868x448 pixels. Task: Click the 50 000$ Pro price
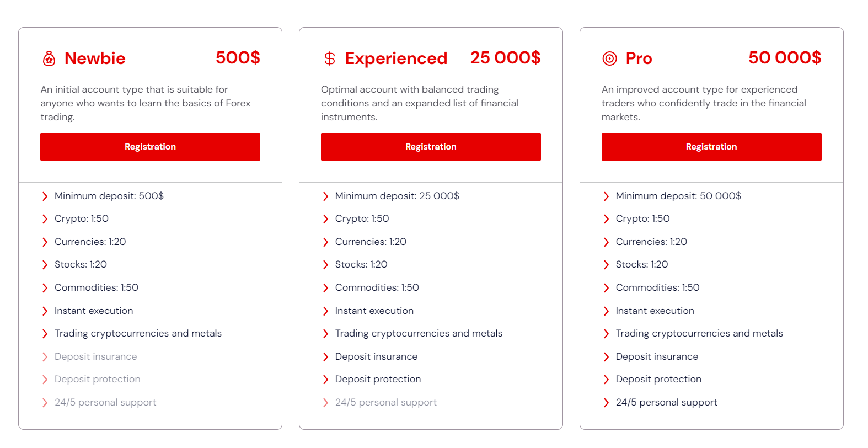coord(784,57)
